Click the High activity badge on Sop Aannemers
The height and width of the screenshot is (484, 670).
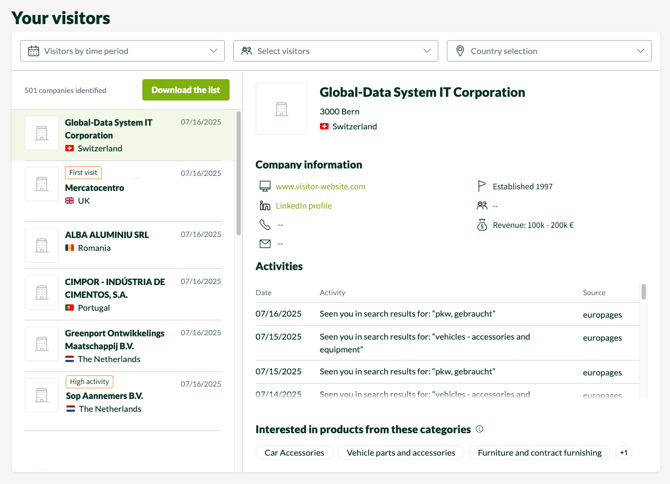[x=89, y=381]
